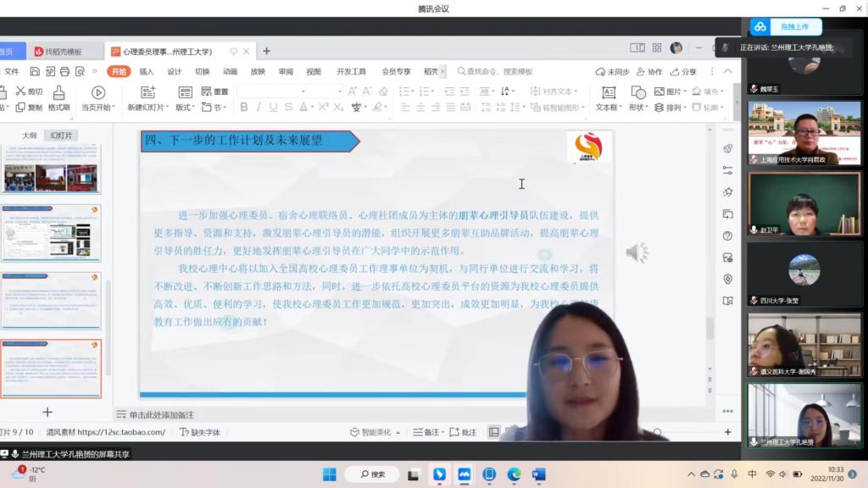
Task: Toggle the reading layout icon in title bar
Action: click(637, 48)
